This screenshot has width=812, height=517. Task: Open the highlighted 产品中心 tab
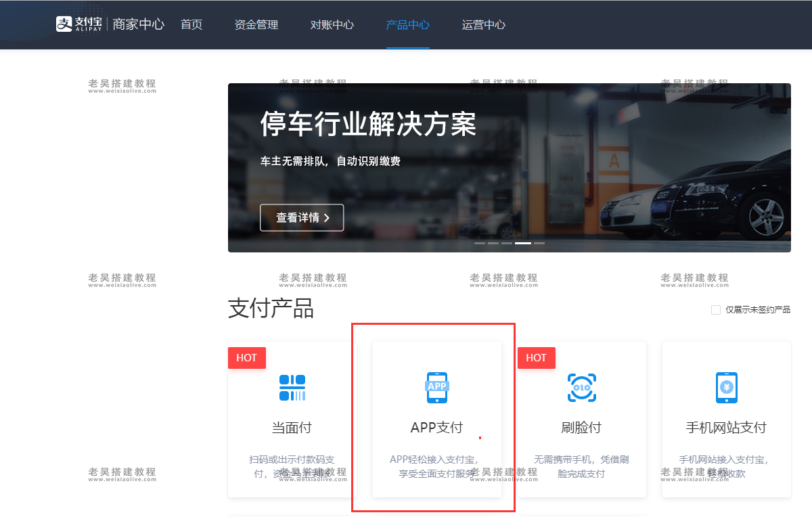[408, 24]
